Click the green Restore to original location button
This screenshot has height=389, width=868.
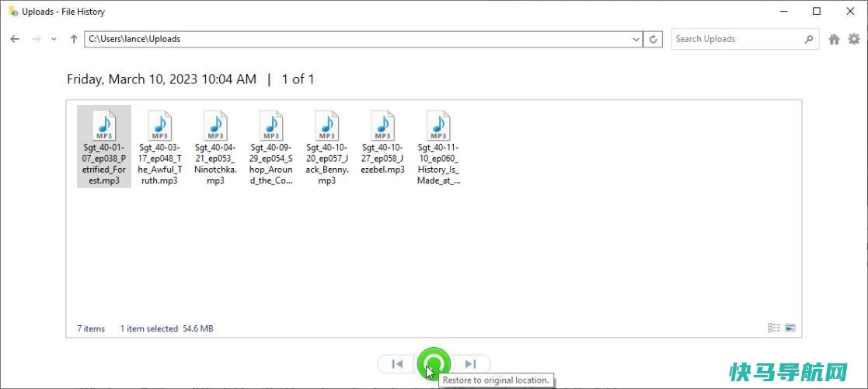point(434,364)
